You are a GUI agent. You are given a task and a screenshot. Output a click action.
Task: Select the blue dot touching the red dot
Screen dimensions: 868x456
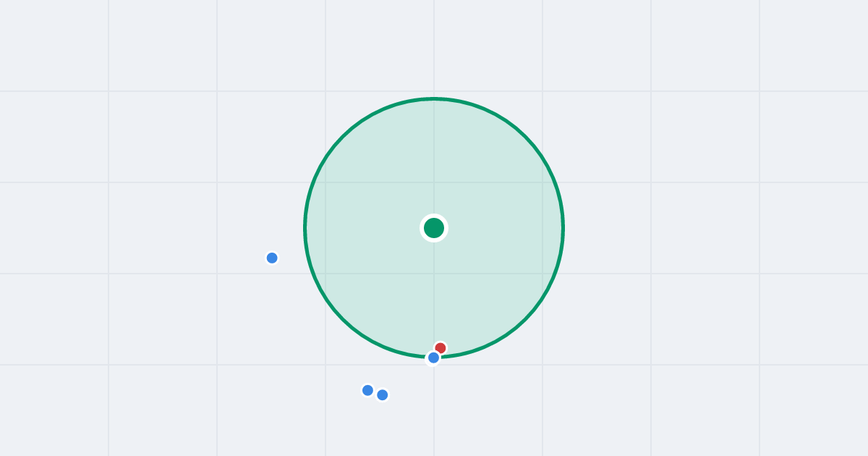pos(434,358)
